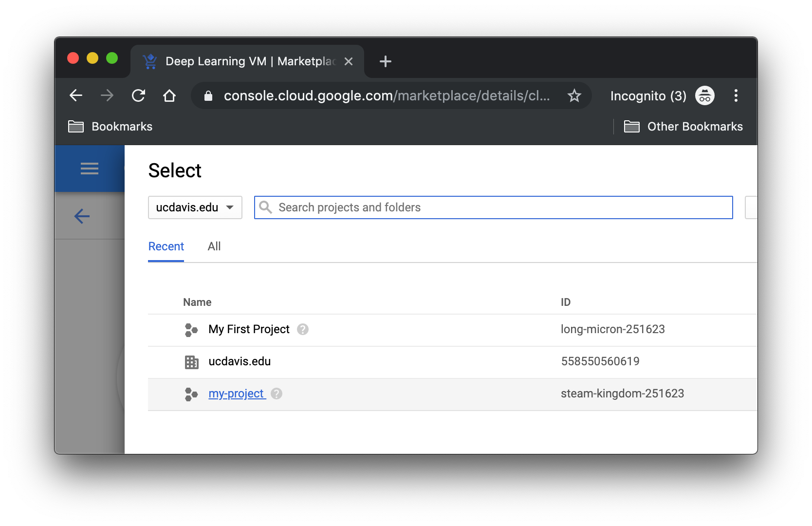Screen dimensions: 812x526
Task: Switch to the Recent tab
Action: click(166, 246)
